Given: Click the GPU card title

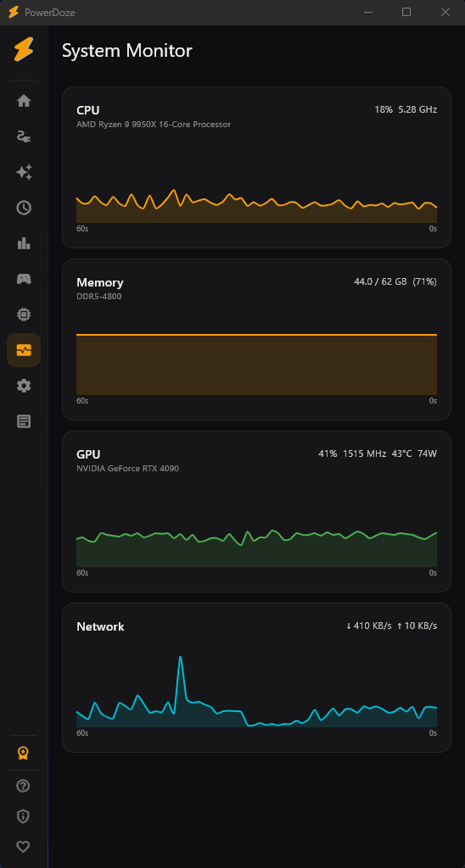Looking at the screenshot, I should tap(88, 454).
